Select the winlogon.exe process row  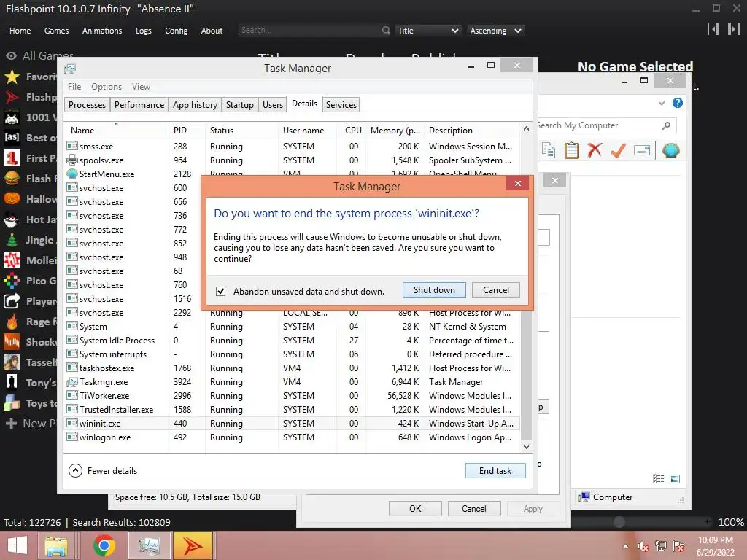click(x=292, y=437)
